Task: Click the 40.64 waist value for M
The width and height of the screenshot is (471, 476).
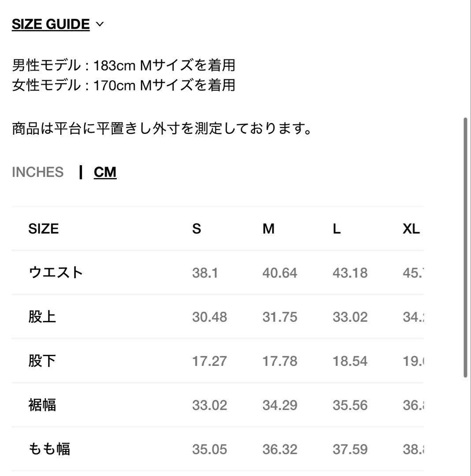Action: (279, 273)
